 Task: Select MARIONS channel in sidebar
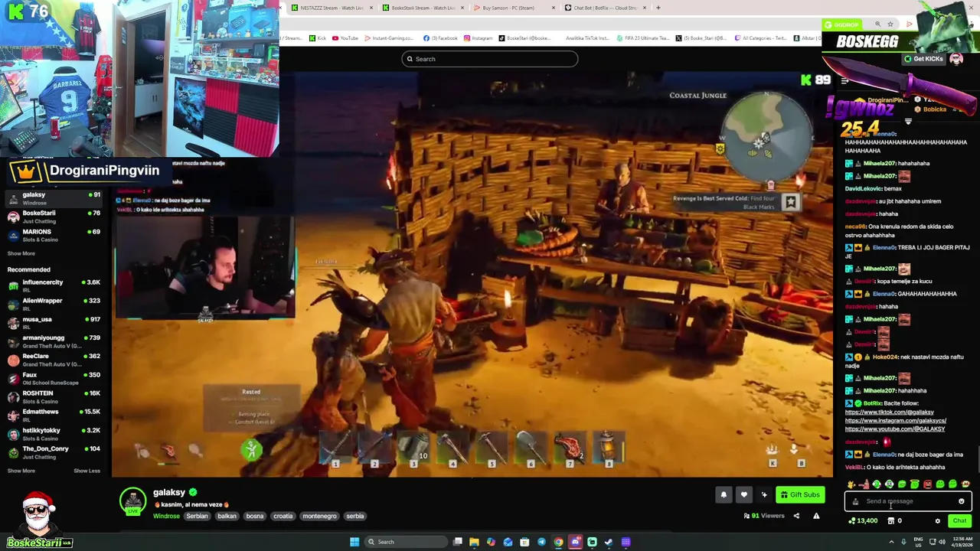tap(54, 235)
